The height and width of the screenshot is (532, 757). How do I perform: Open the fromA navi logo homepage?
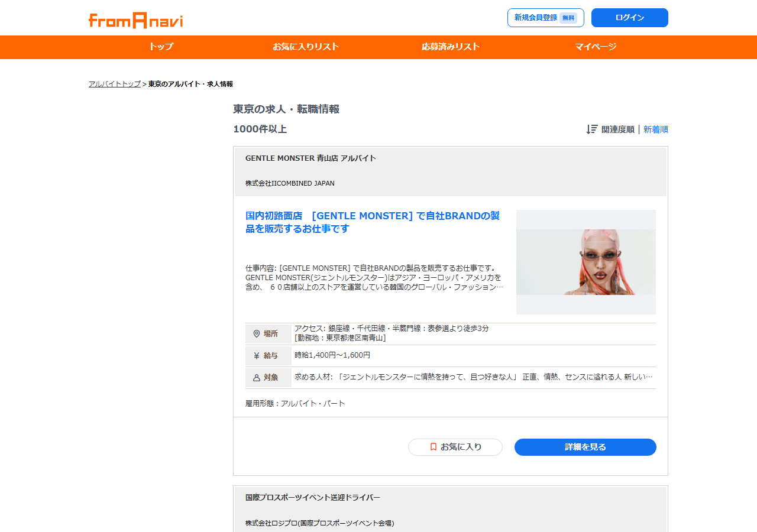pyautogui.click(x=135, y=20)
